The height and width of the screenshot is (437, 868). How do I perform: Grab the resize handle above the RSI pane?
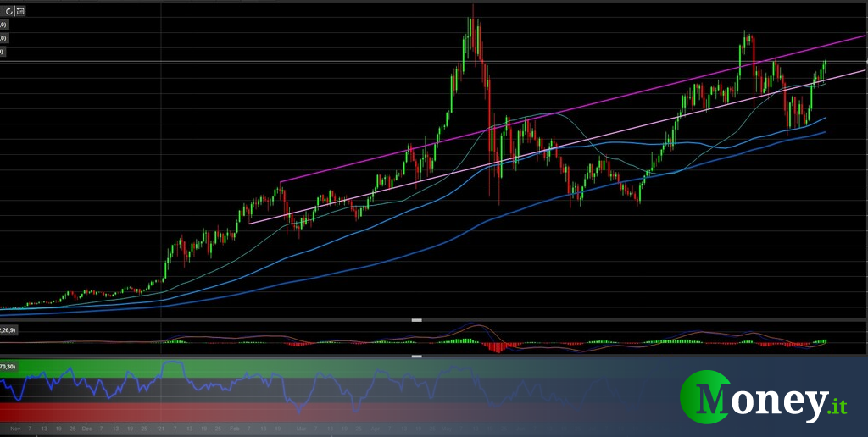[417, 357]
